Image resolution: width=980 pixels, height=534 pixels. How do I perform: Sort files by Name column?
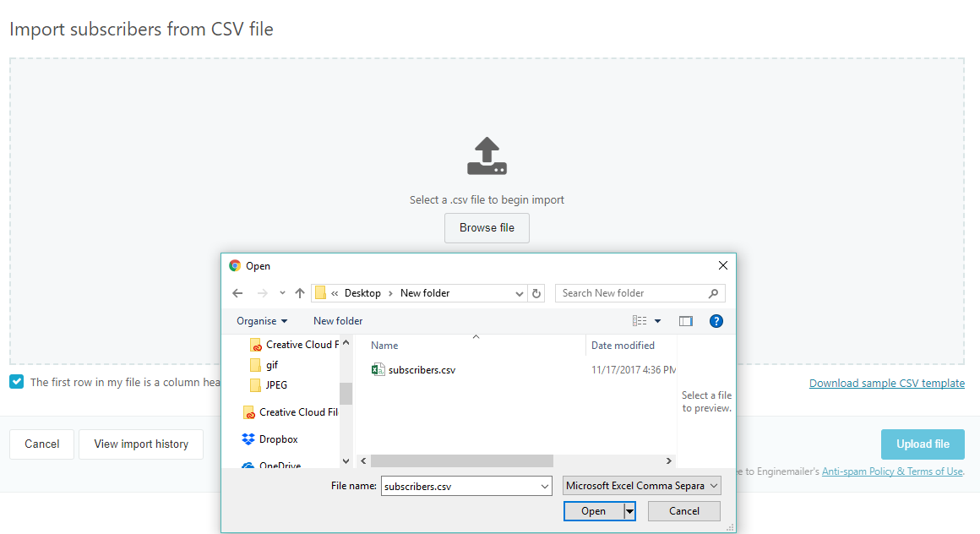(384, 346)
